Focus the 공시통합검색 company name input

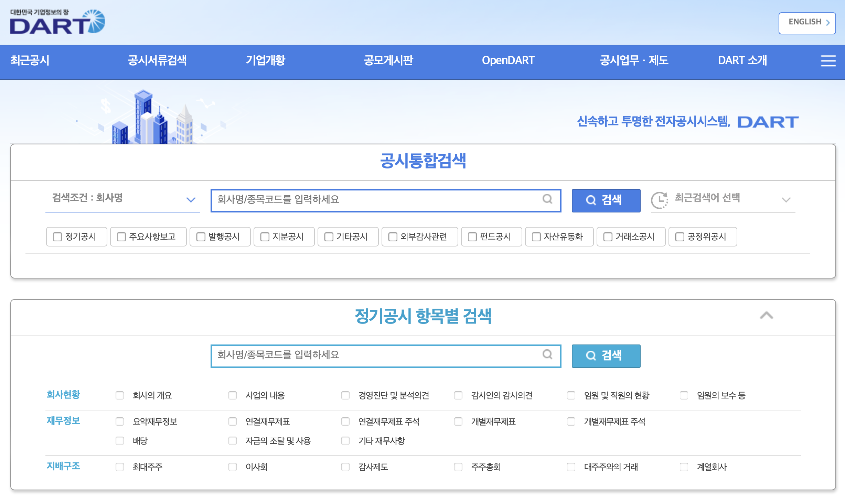coord(386,200)
